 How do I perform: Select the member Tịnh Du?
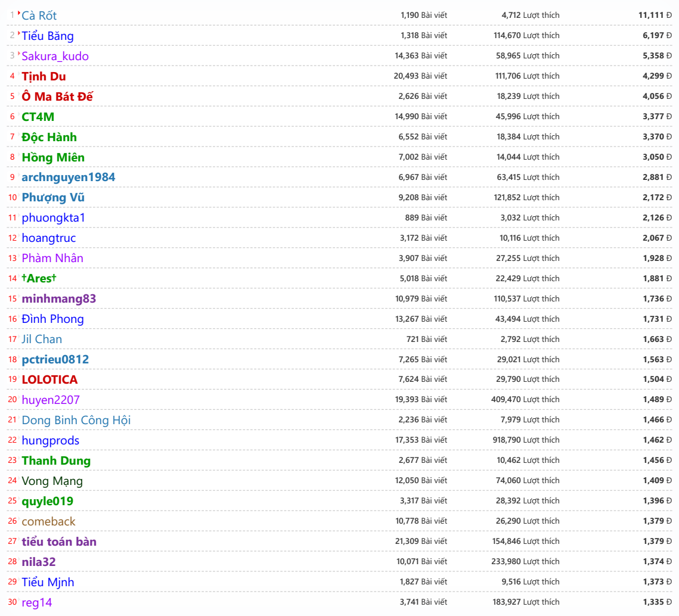point(44,76)
